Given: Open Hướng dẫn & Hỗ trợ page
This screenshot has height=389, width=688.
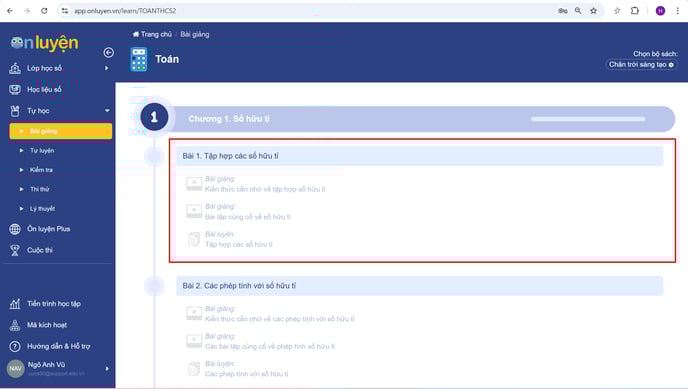Looking at the screenshot, I should (59, 346).
